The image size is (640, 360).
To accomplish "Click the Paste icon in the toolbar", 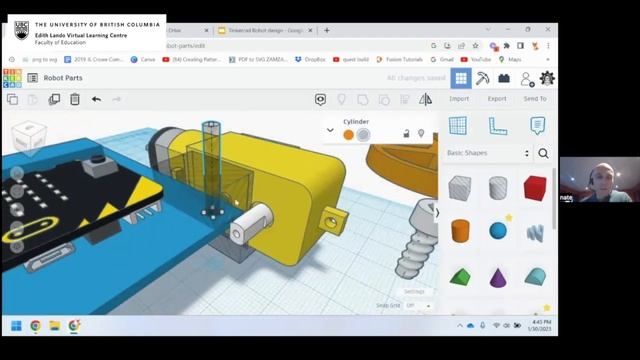I will [x=33, y=99].
